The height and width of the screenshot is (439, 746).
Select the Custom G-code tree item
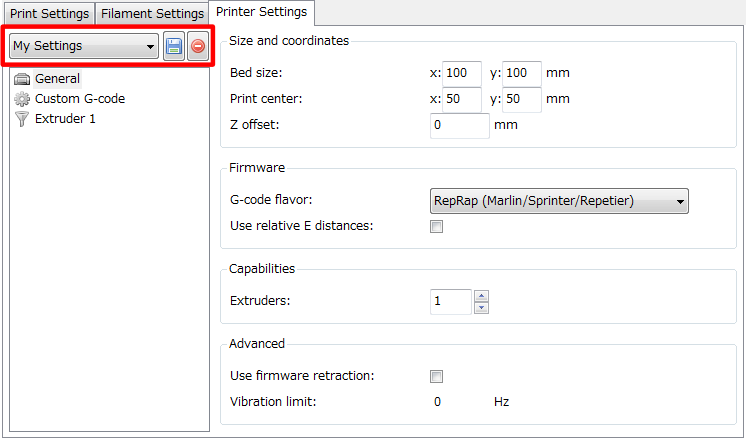pos(80,99)
